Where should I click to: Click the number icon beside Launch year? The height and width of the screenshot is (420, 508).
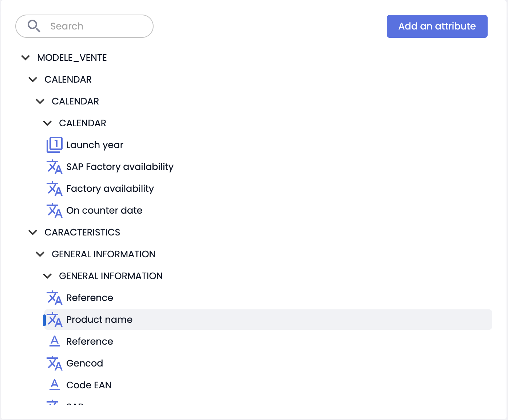tap(55, 145)
